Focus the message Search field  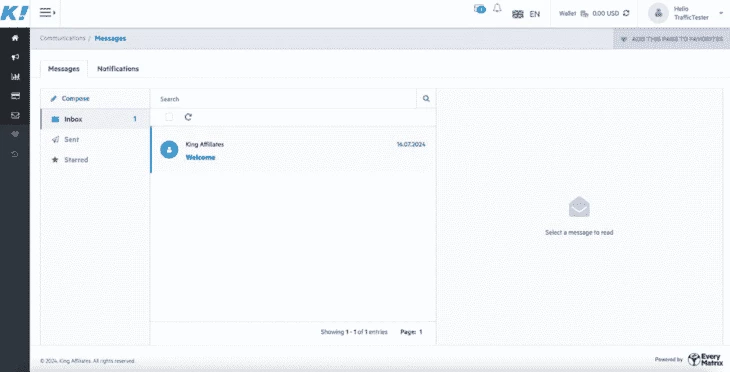[283, 99]
